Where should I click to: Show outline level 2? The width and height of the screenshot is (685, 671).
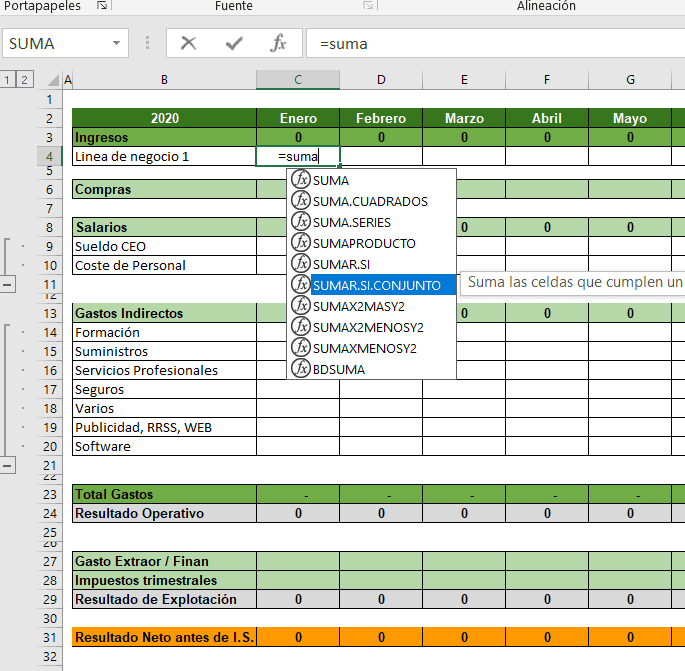coord(24,80)
